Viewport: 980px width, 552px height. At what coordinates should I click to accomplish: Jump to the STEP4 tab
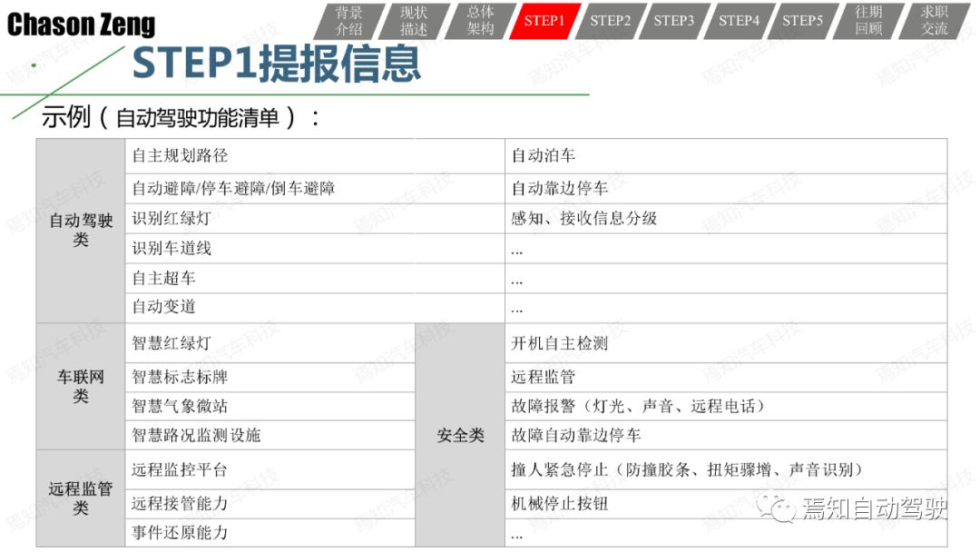click(739, 21)
